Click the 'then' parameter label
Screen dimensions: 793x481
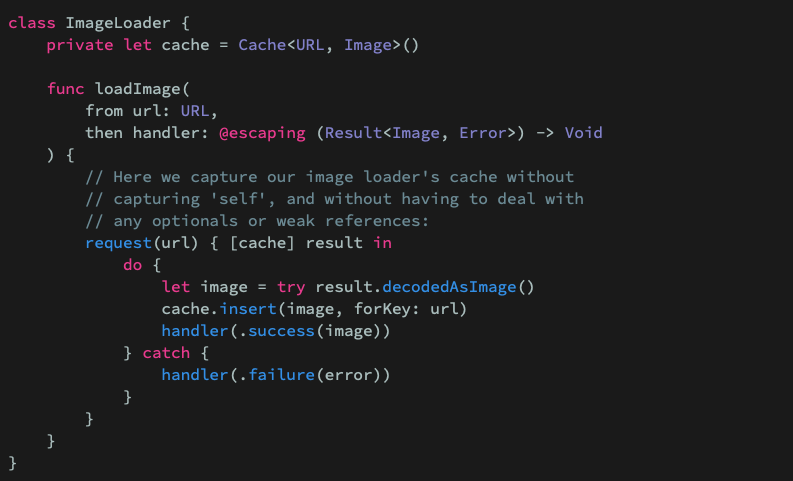[104, 133]
